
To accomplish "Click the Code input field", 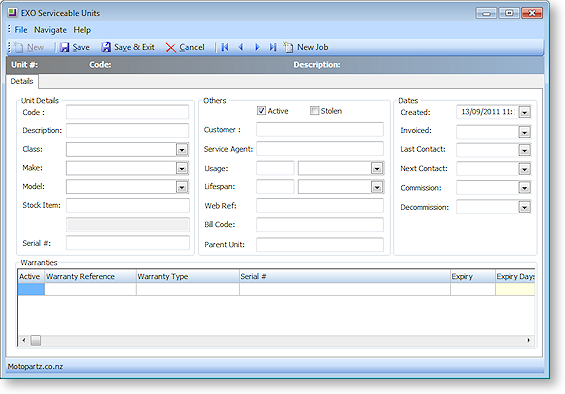I will coord(128,112).
